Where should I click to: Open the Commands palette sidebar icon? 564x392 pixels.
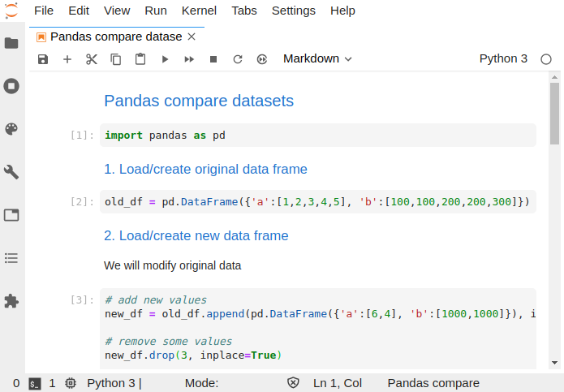pos(11,129)
